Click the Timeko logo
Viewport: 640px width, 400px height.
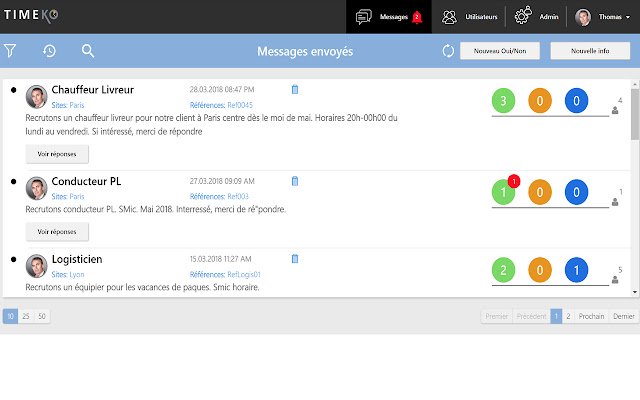pos(31,15)
